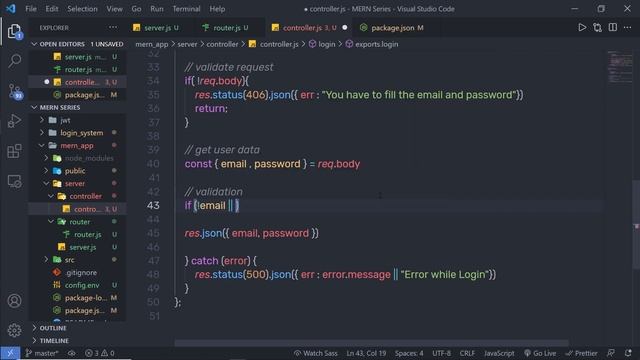Click CRLF end of line selector

point(467,353)
